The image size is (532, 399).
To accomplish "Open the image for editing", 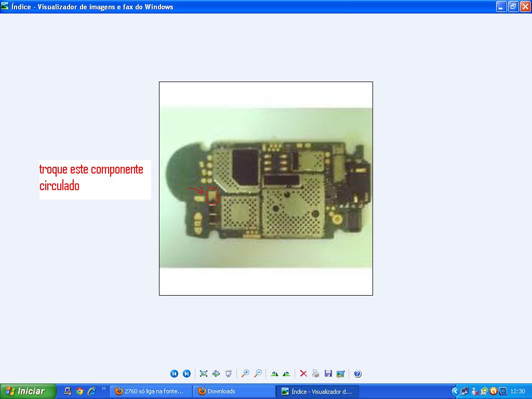I will pyautogui.click(x=341, y=374).
